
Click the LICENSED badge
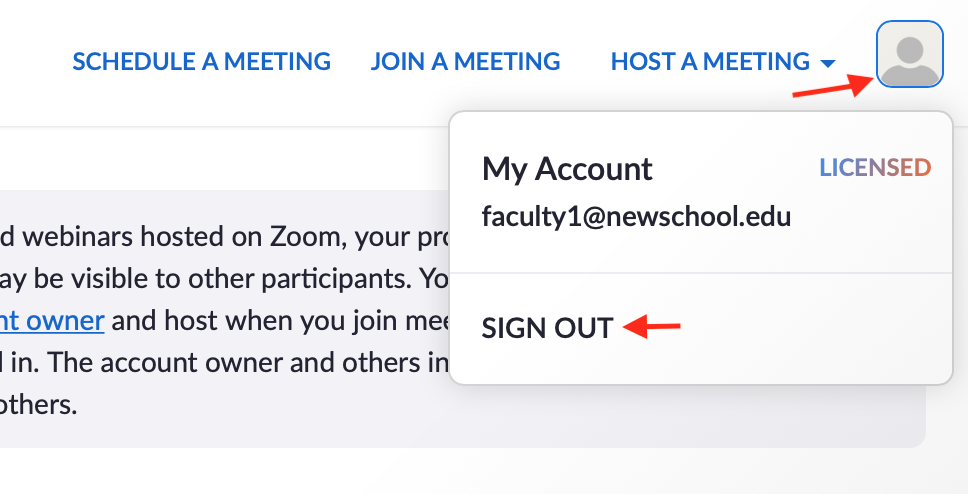pyautogui.click(x=875, y=168)
